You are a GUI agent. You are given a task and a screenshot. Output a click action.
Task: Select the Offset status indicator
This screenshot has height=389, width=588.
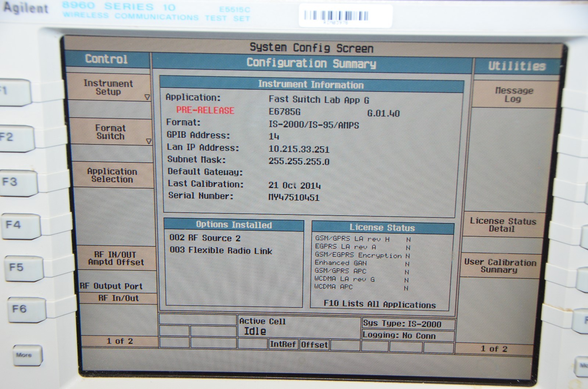314,345
